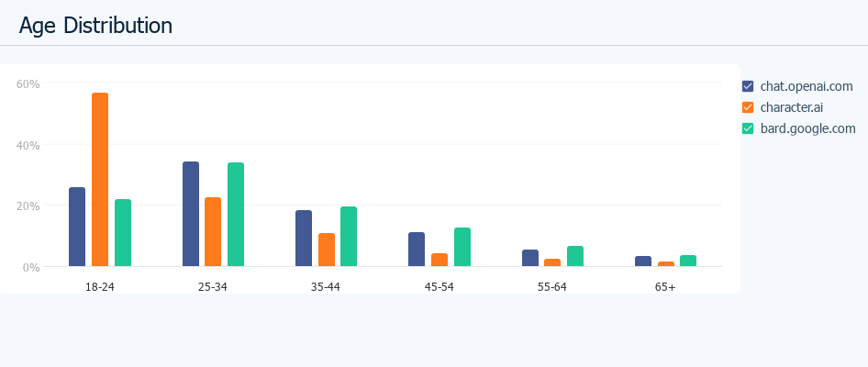Click the orange bar in 35-44 group

[x=327, y=250]
